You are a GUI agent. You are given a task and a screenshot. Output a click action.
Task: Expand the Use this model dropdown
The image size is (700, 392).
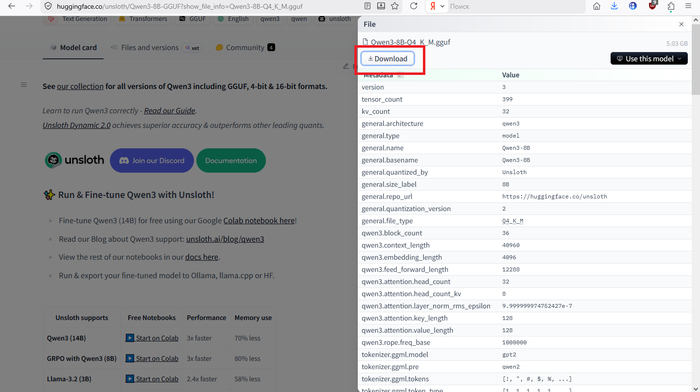[649, 58]
